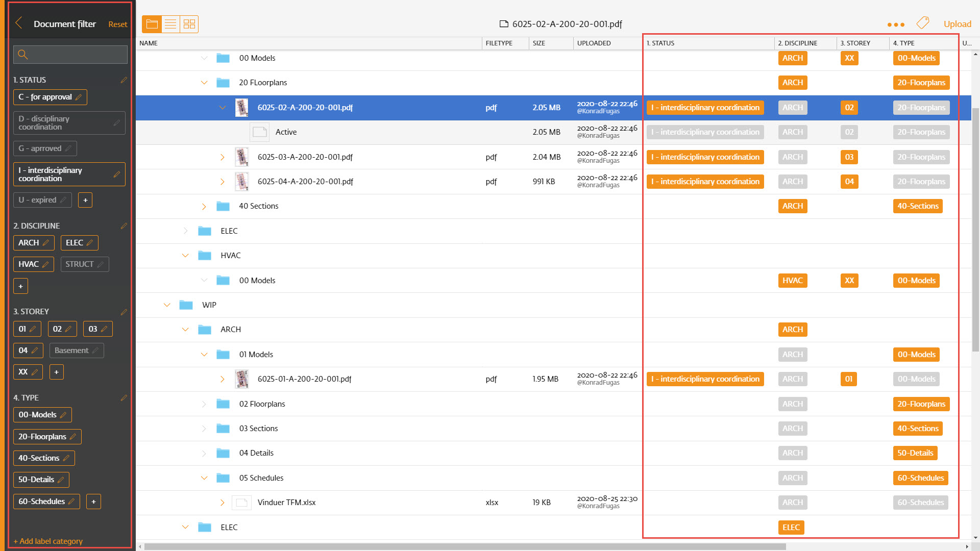Collapse the WIP folder
This screenshot has height=551, width=980.
(167, 305)
